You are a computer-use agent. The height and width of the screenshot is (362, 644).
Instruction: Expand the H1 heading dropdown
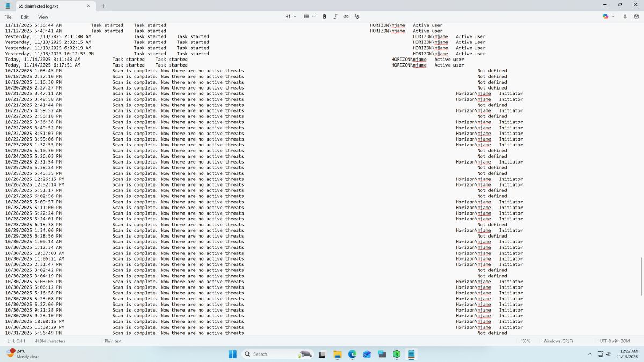coord(290,17)
